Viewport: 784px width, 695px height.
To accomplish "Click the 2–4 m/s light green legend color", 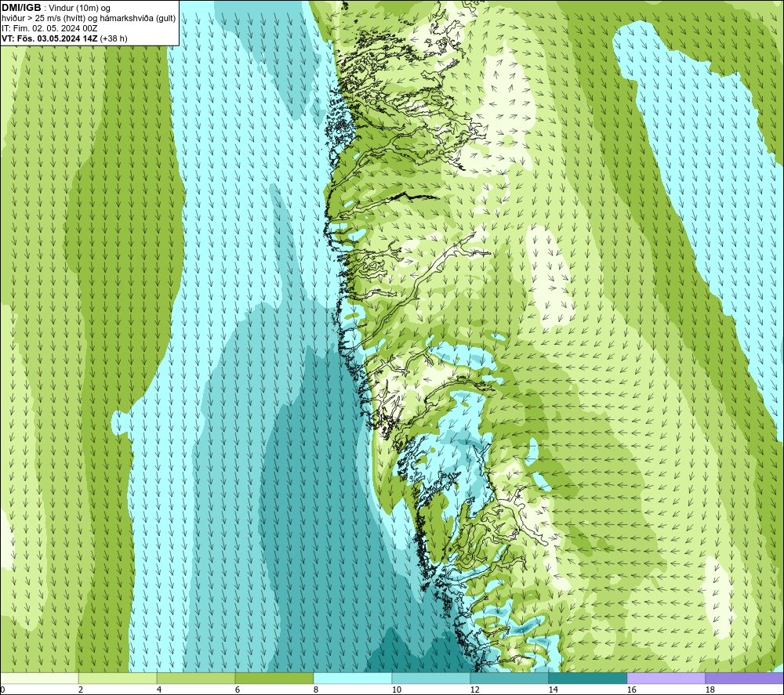I will pyautogui.click(x=118, y=679).
